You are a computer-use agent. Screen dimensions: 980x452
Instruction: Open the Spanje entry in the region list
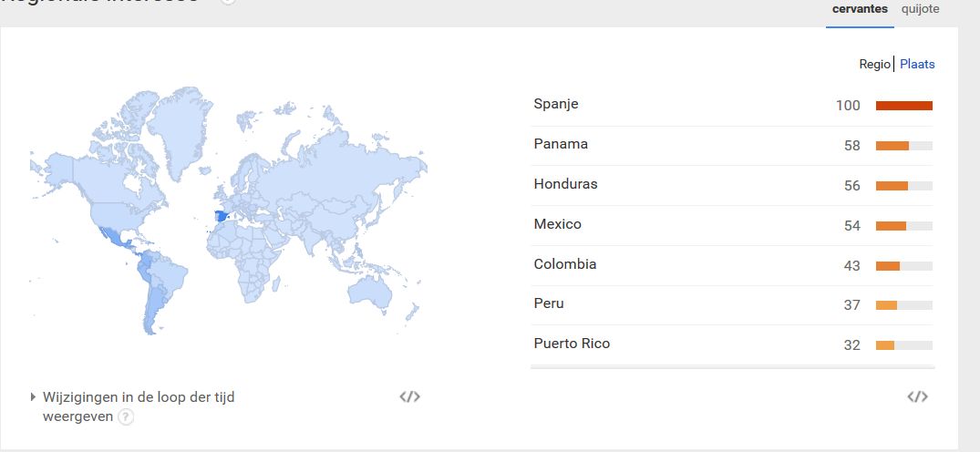(x=556, y=104)
